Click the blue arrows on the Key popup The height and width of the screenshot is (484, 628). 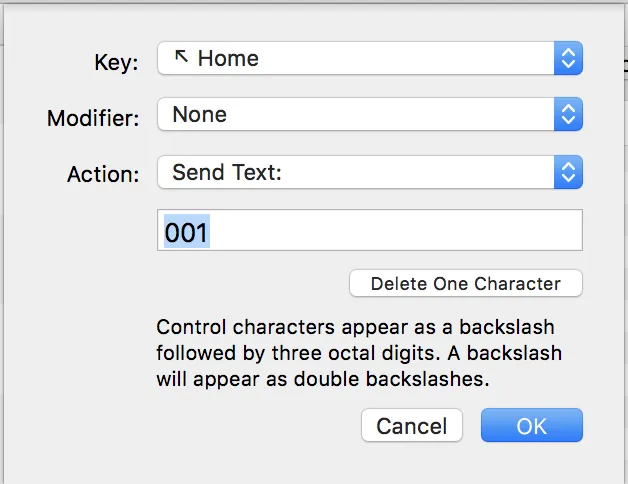point(567,59)
